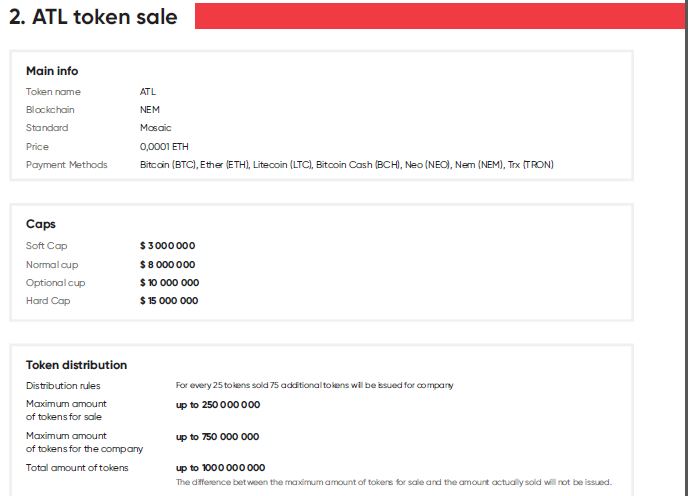Click Hard Cap amount '$ 15 000 000'
688x496 pixels.
pos(169,301)
